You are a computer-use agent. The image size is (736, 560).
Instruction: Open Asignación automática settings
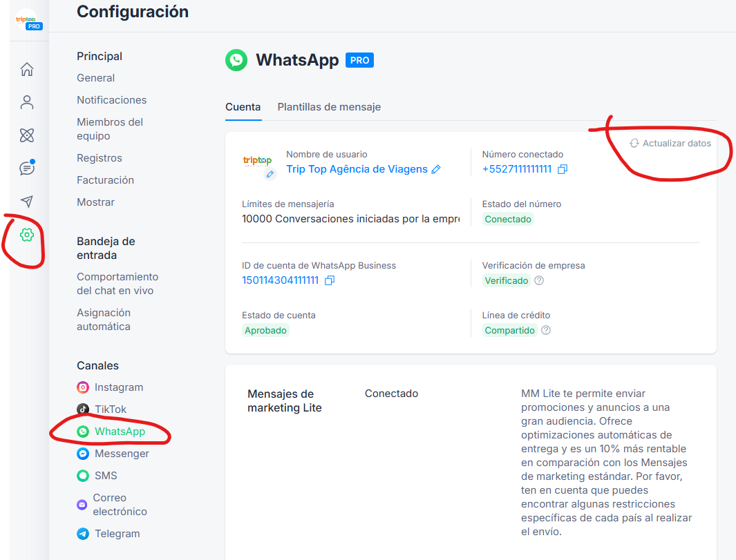coord(104,320)
